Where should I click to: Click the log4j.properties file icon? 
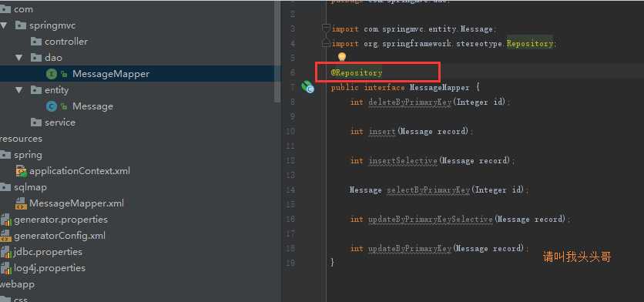(x=5, y=269)
